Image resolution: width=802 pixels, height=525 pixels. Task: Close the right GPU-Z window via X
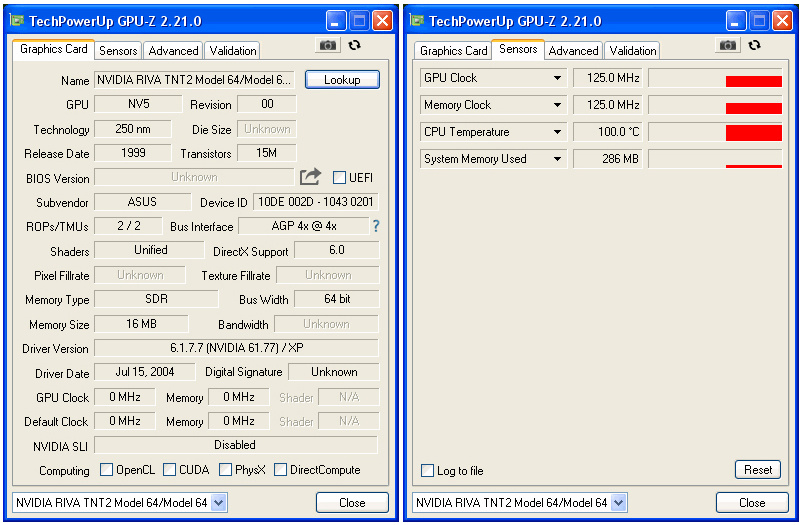(x=783, y=21)
